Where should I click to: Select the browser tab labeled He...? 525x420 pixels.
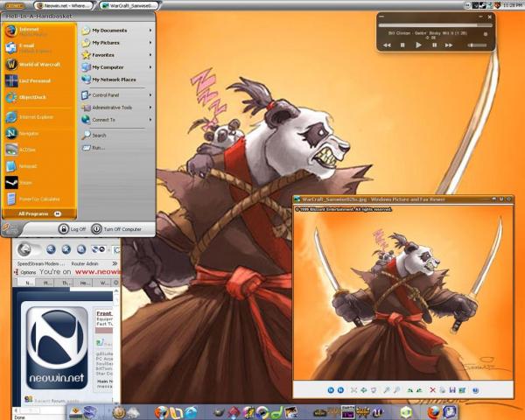click(84, 283)
